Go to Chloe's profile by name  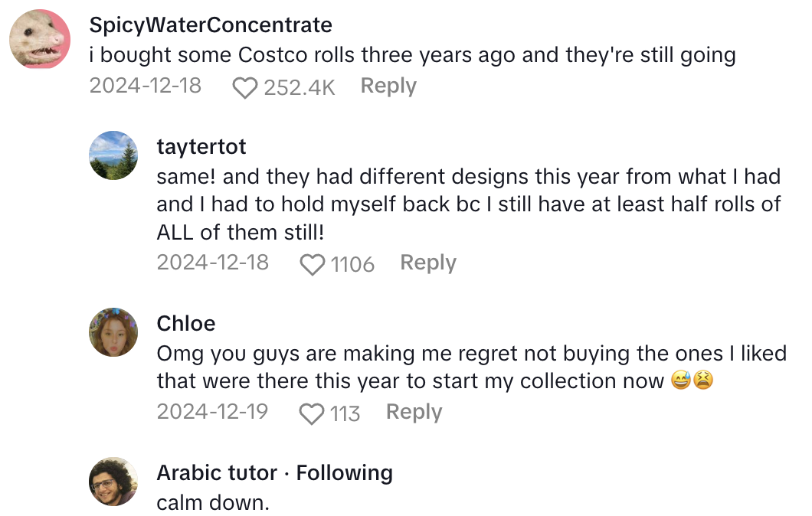click(186, 323)
